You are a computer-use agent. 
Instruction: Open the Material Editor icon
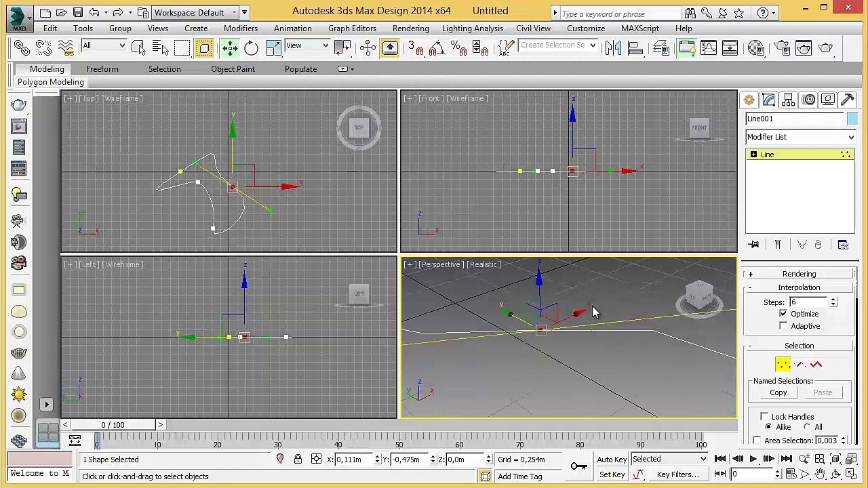(x=755, y=47)
